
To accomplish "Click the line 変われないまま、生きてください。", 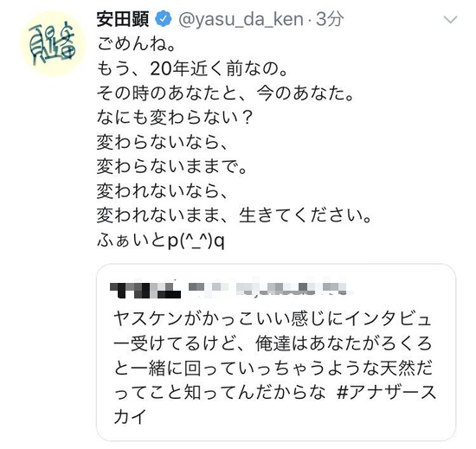I will (x=235, y=216).
